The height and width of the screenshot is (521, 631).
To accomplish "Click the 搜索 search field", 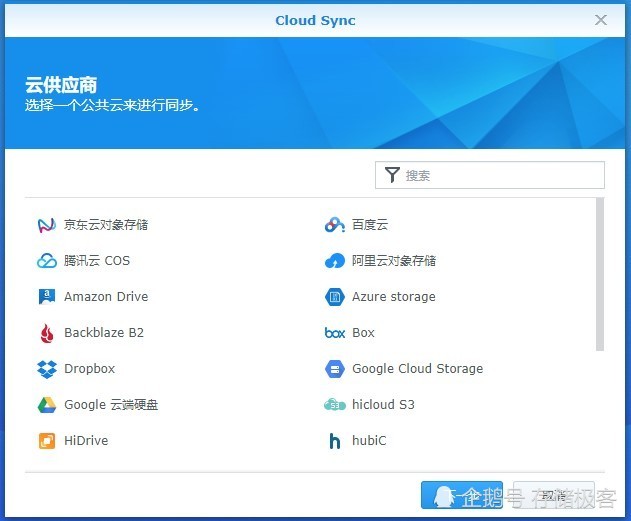I will click(490, 175).
